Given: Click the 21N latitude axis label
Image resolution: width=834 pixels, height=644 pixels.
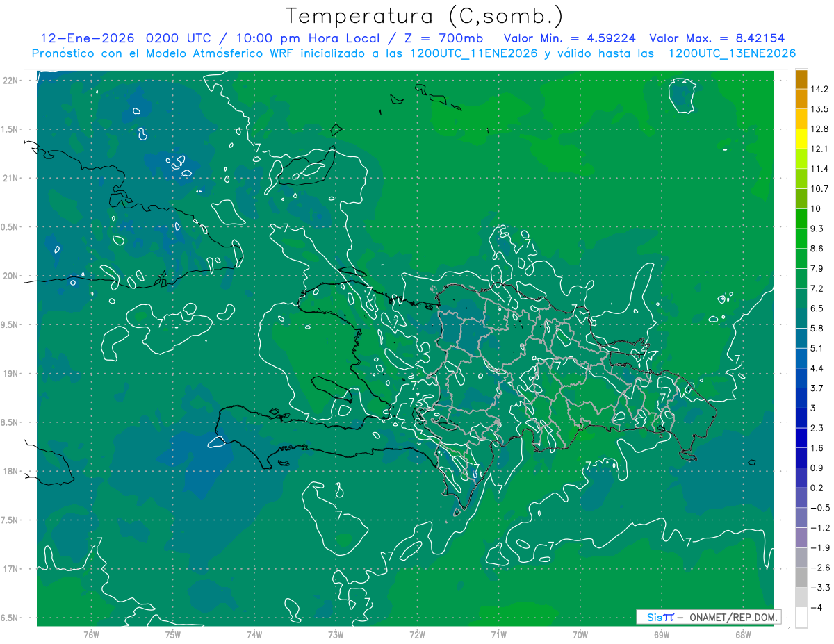Looking at the screenshot, I should click(x=10, y=178).
